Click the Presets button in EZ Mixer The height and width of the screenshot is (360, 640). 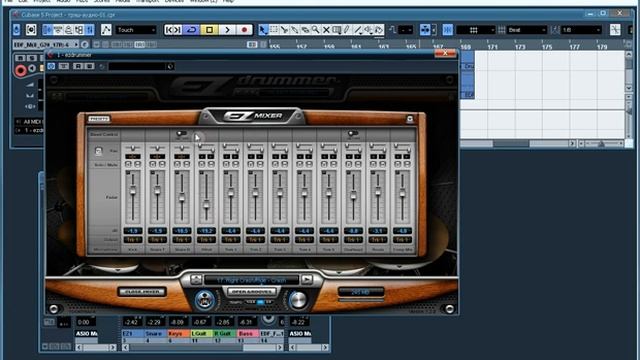coord(99,119)
